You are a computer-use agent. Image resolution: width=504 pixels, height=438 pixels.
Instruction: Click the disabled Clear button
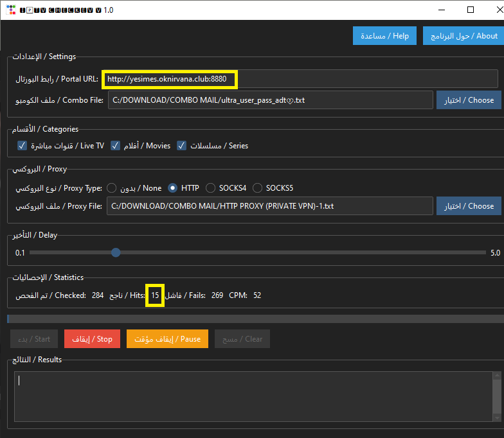tap(242, 339)
